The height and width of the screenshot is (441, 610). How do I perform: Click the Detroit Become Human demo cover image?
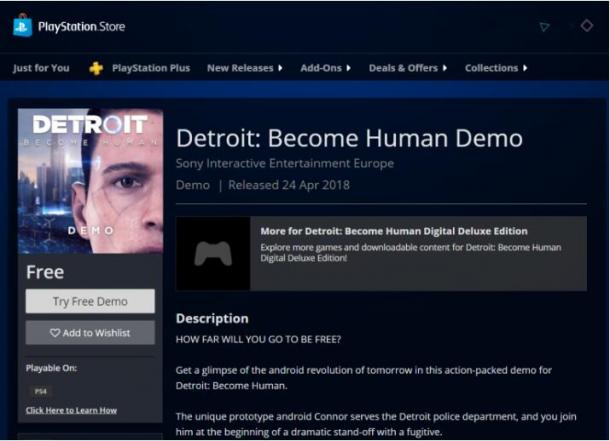(90, 181)
